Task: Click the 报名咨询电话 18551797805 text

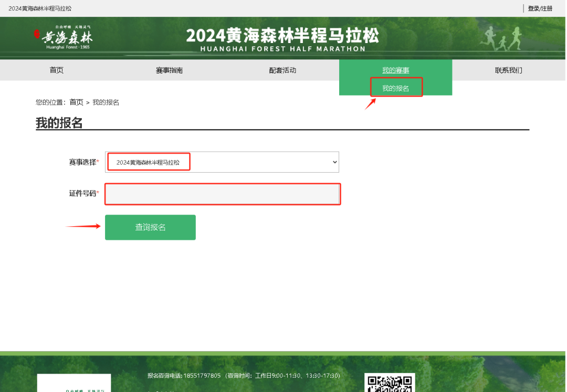Action: coord(184,376)
